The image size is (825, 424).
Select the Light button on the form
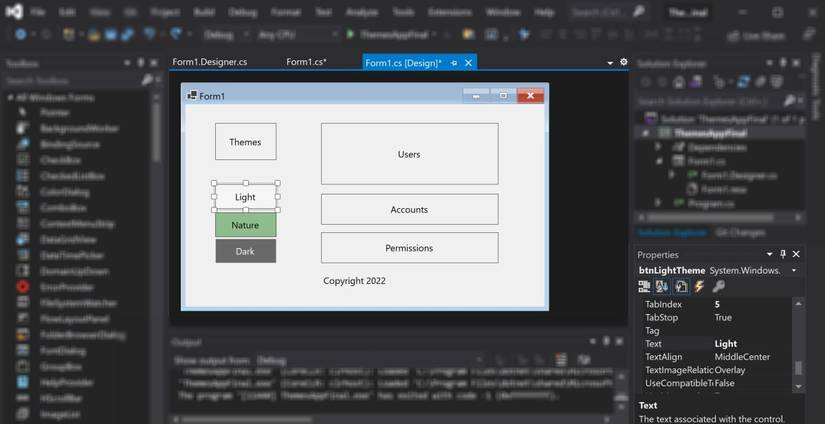pos(245,197)
